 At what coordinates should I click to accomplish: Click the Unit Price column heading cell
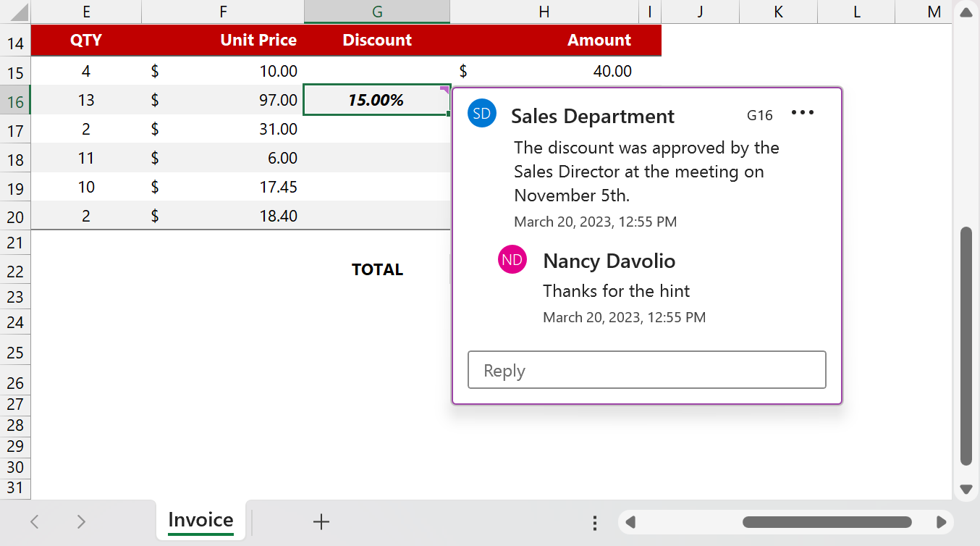coord(258,41)
